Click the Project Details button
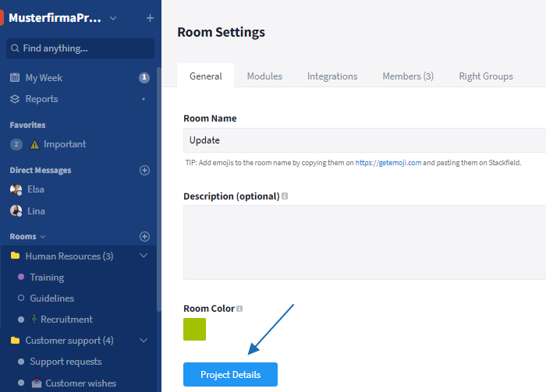The height and width of the screenshot is (392, 546). tap(230, 375)
